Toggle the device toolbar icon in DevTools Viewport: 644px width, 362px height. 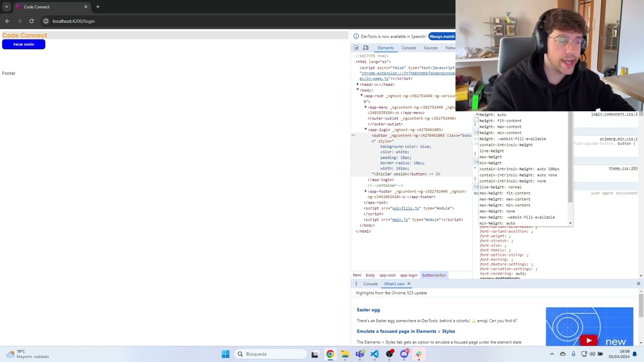tap(366, 48)
